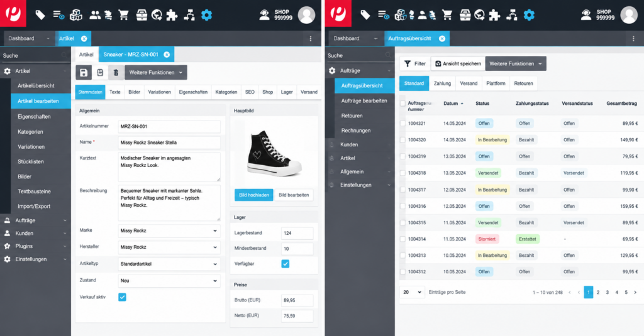The height and width of the screenshot is (336, 644).
Task: Expand Plugins in the Artikel window sidebar
Action: 35,246
